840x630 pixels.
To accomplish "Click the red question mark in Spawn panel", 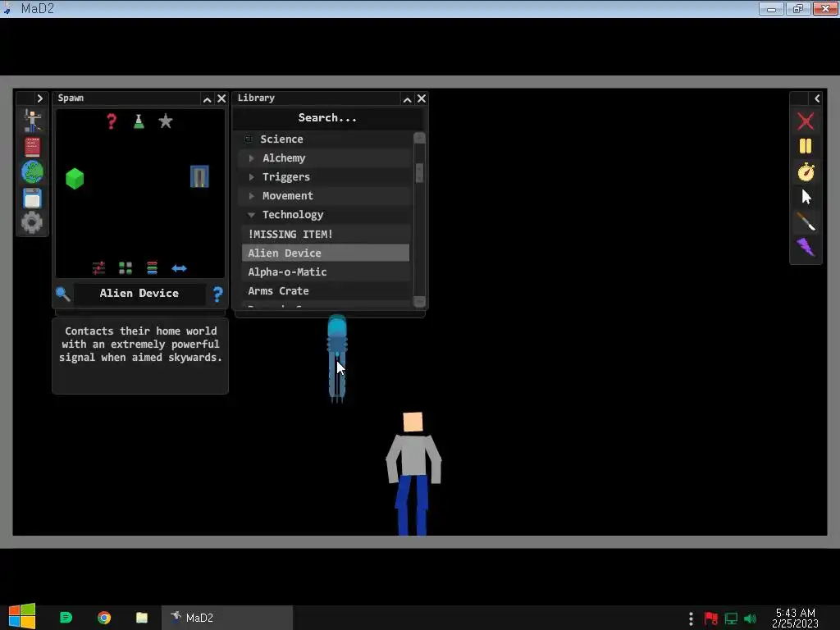I will [112, 121].
